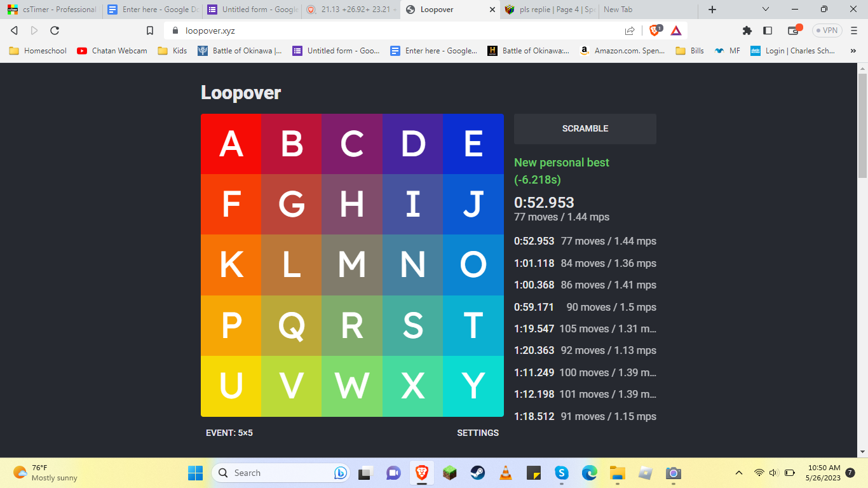This screenshot has height=488, width=868.
Task: Switch to the 21.13 +26.92 tab
Action: click(350, 10)
